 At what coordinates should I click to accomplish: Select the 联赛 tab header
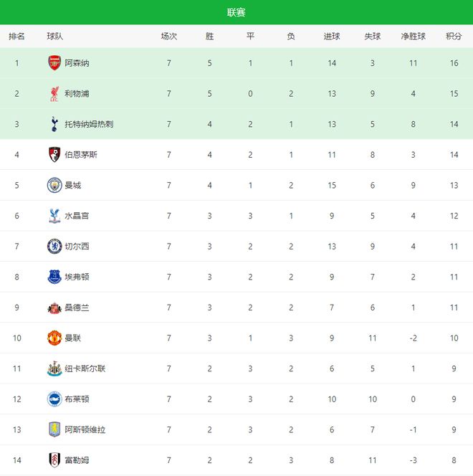pyautogui.click(x=236, y=12)
